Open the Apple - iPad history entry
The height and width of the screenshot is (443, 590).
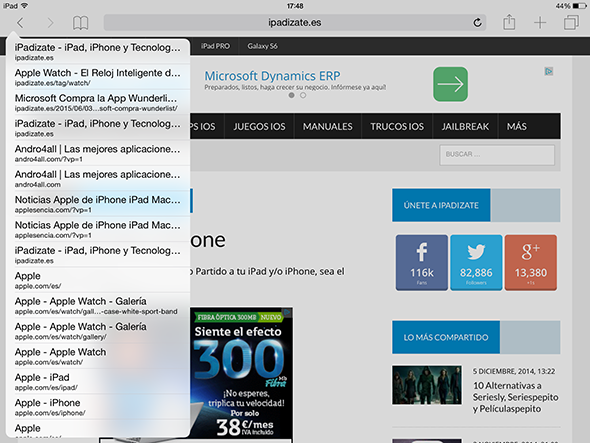[98, 382]
